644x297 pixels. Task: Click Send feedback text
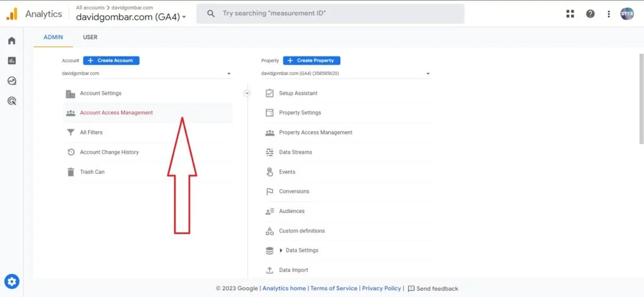(x=437, y=289)
